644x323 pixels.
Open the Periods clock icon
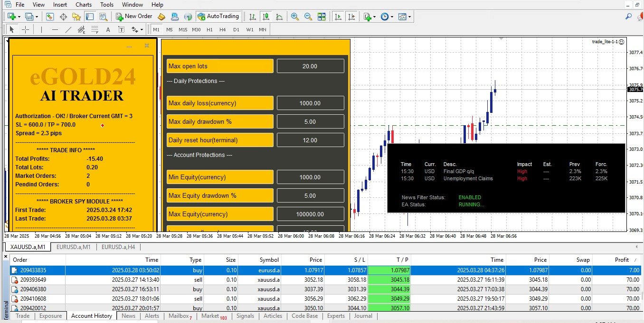pos(384,16)
